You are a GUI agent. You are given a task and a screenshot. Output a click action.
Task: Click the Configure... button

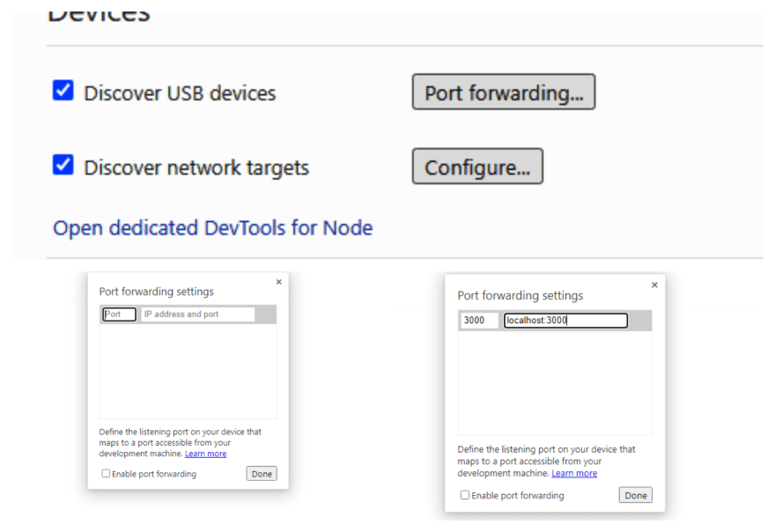(477, 166)
